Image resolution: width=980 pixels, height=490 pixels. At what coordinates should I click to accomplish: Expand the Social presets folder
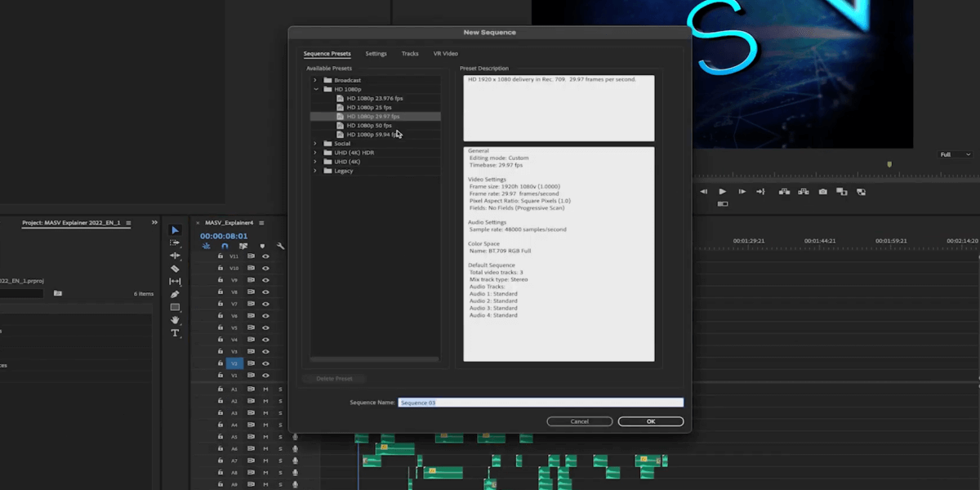tap(315, 144)
